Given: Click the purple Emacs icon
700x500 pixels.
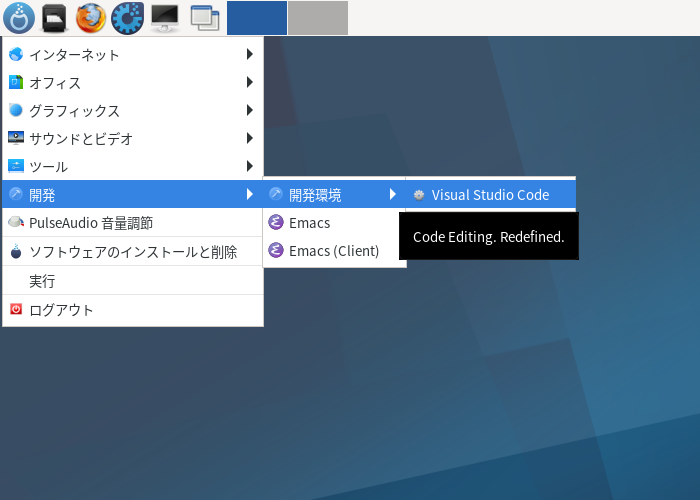Looking at the screenshot, I should 276,222.
